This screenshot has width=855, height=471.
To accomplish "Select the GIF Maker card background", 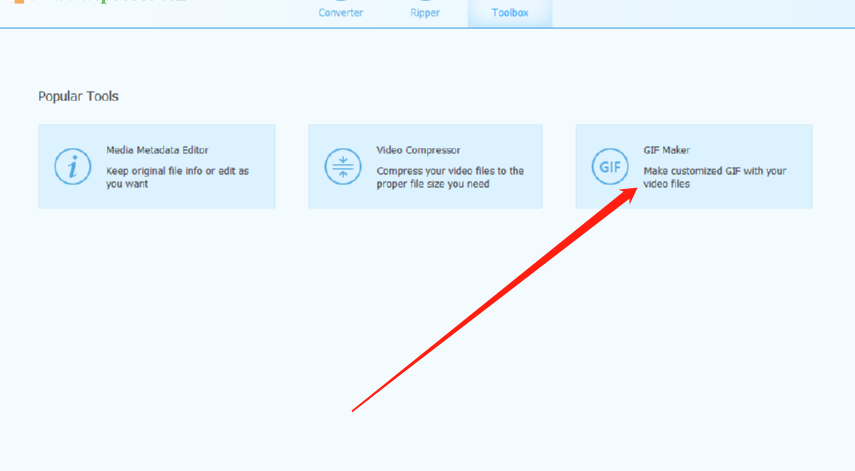I will coord(694,166).
